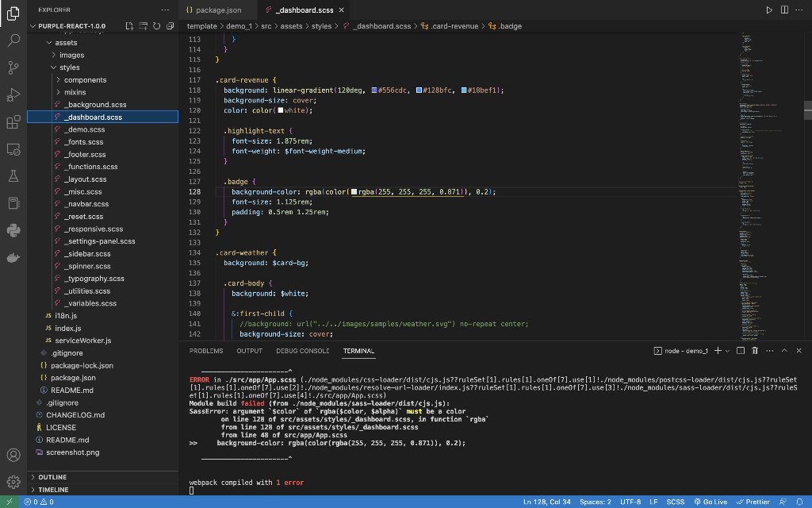This screenshot has width=812, height=508.
Task: Split the terminal panel
Action: (x=741, y=351)
